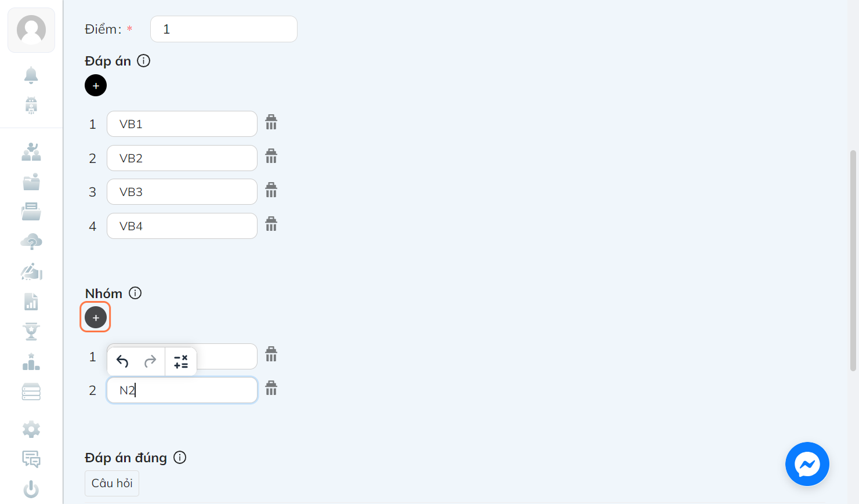859x504 pixels.
Task: Click the notification bell icon
Action: pos(31,75)
